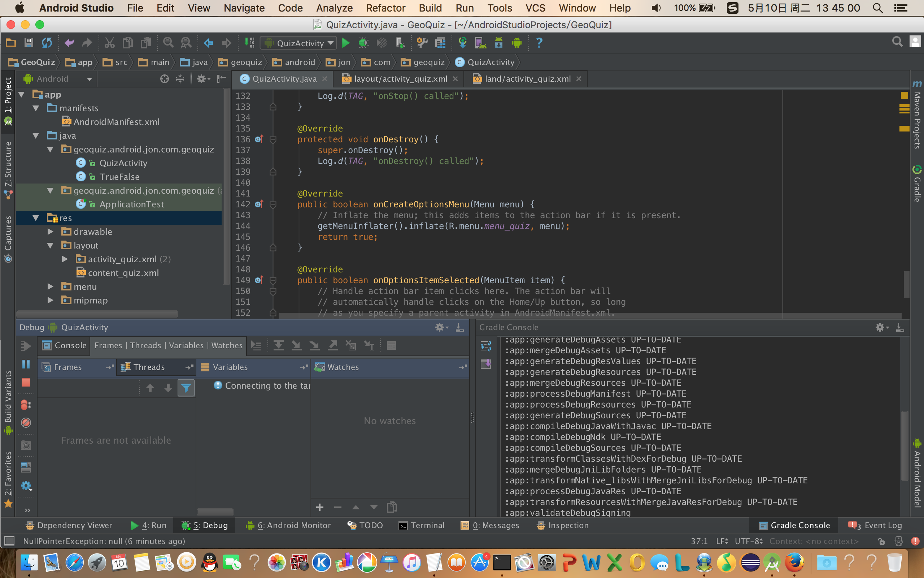
Task: Open the VCS menu
Action: coord(535,8)
